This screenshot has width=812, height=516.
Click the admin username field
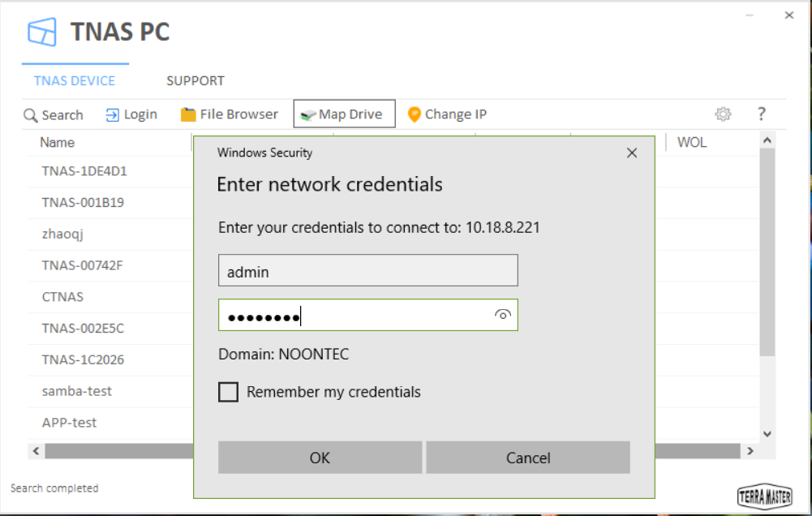pos(367,271)
